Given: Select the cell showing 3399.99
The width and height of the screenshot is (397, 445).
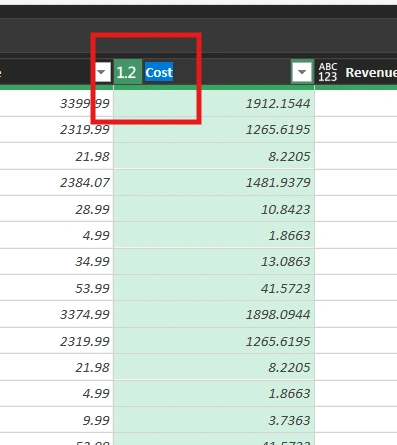Looking at the screenshot, I should [56, 104].
